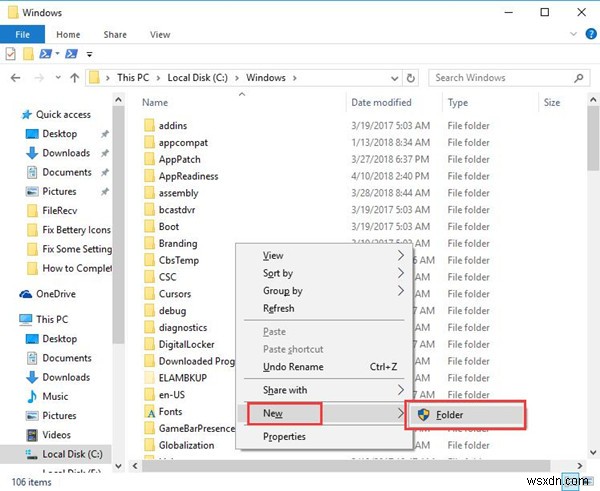Open the FileRecv folder in the sidebar

tap(59, 210)
